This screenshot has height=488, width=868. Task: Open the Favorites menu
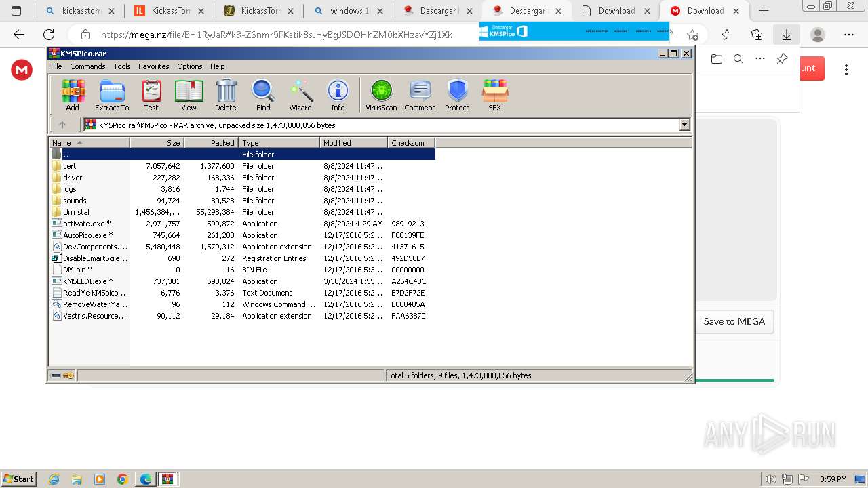point(154,66)
